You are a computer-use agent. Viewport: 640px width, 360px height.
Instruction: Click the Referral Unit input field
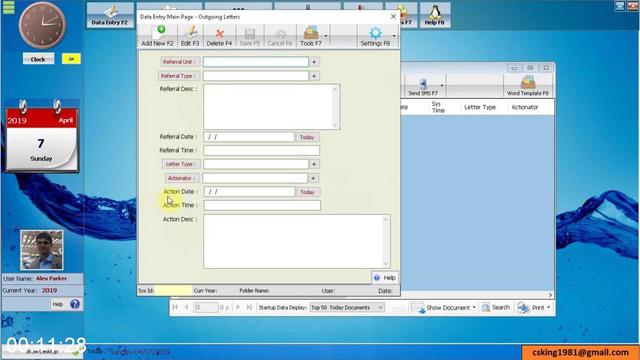[x=256, y=62]
